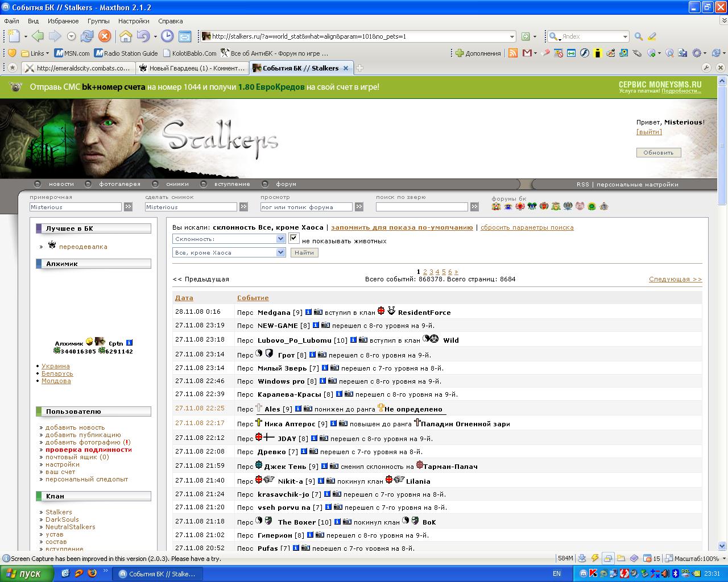The width and height of the screenshot is (728, 582).
Task: Click the Back navigation arrow
Action: click(x=38, y=36)
